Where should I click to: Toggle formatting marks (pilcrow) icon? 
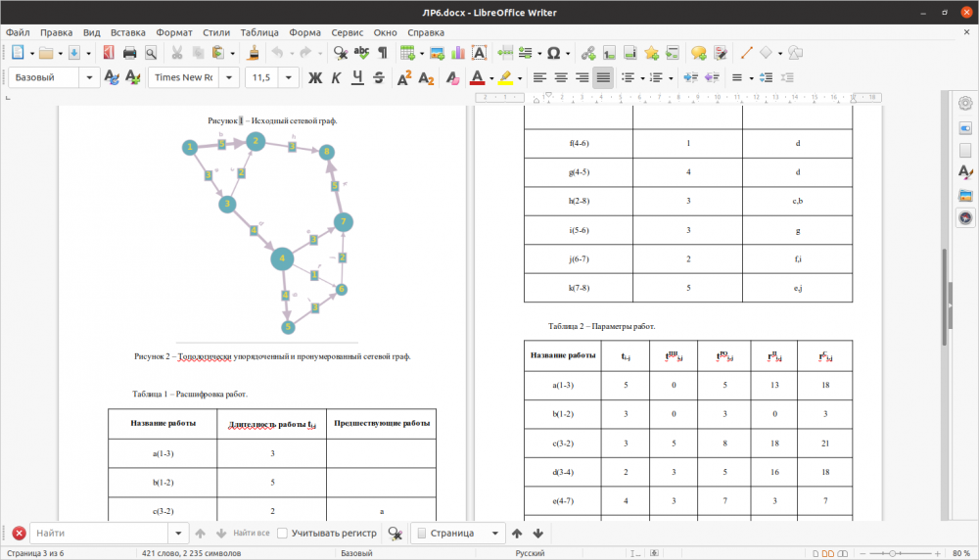pos(382,53)
